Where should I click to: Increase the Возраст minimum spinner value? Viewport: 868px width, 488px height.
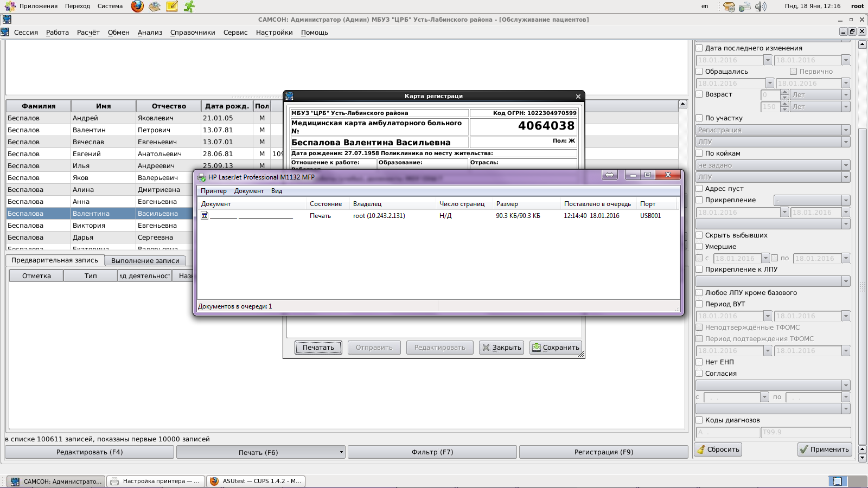pyautogui.click(x=784, y=92)
